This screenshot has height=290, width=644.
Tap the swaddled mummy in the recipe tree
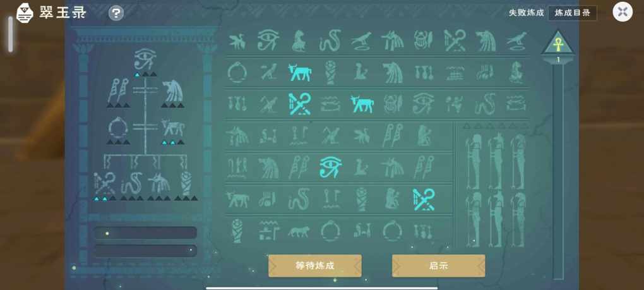pos(186,183)
